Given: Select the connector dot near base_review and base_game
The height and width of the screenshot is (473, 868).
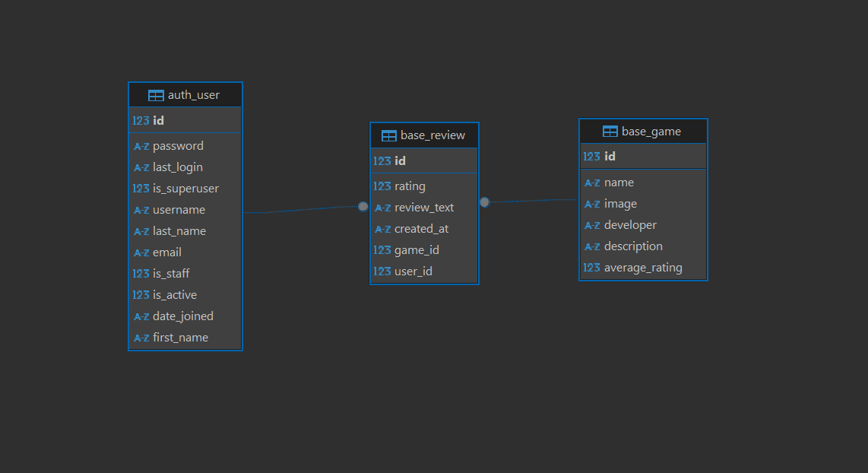Looking at the screenshot, I should coord(484,203).
